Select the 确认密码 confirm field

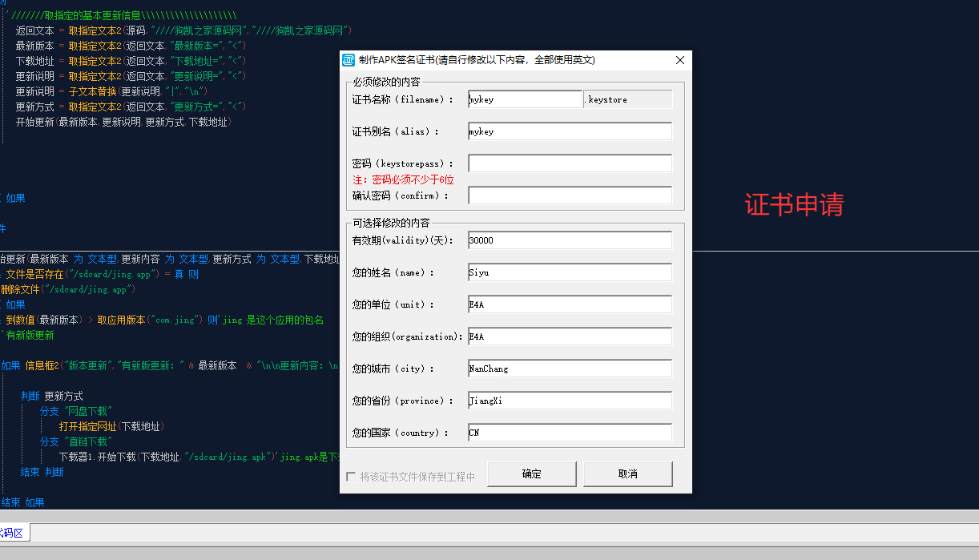(x=570, y=195)
